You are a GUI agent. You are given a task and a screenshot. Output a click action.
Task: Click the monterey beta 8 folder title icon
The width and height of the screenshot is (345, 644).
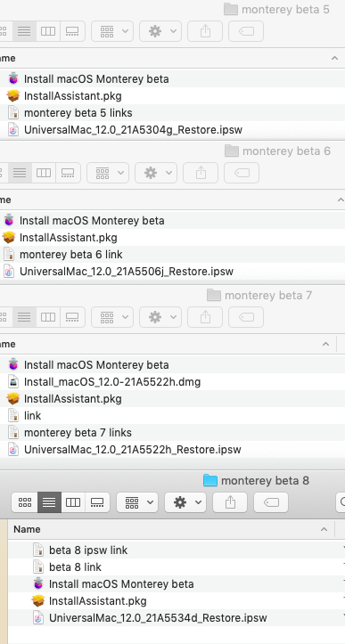click(x=210, y=480)
